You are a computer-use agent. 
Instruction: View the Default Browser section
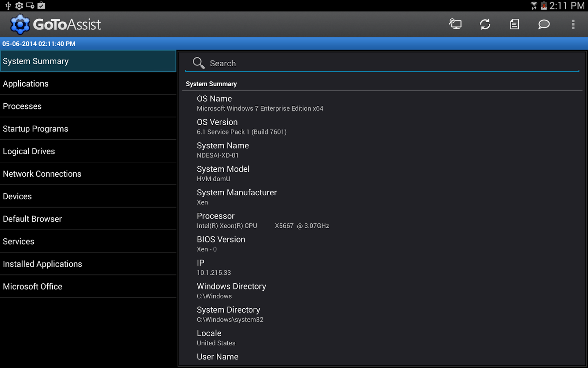[x=88, y=218]
